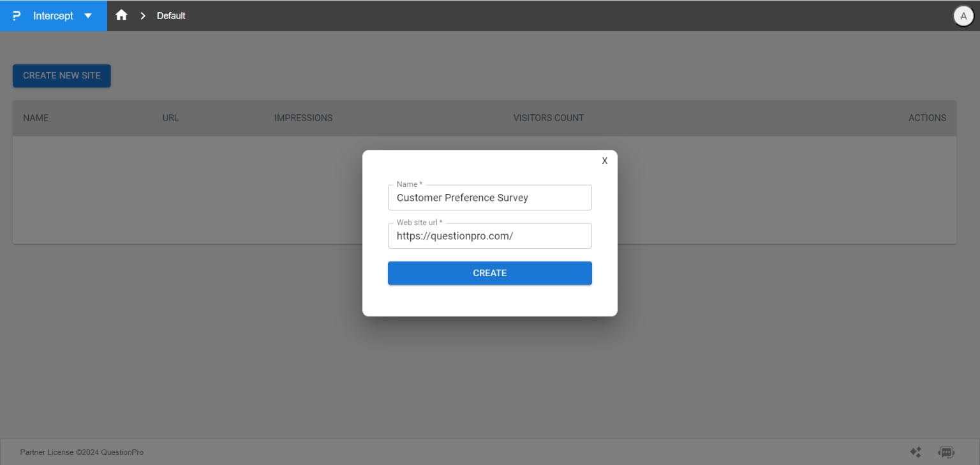Click the breadcrumb chevron after the Home icon

142,15
